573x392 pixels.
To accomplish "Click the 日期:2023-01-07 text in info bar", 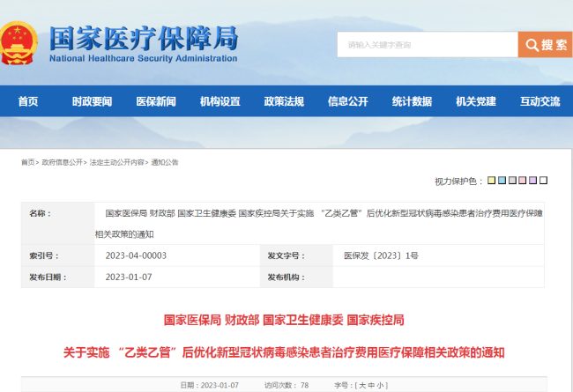I will (210, 385).
